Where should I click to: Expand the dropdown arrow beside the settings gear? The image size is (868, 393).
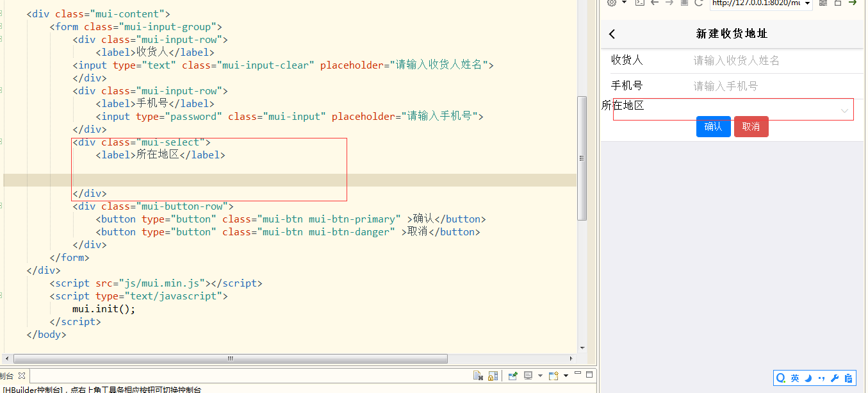[624, 3]
